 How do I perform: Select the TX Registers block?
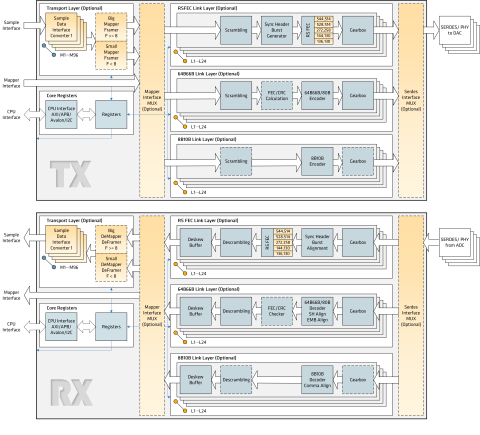coord(111,114)
